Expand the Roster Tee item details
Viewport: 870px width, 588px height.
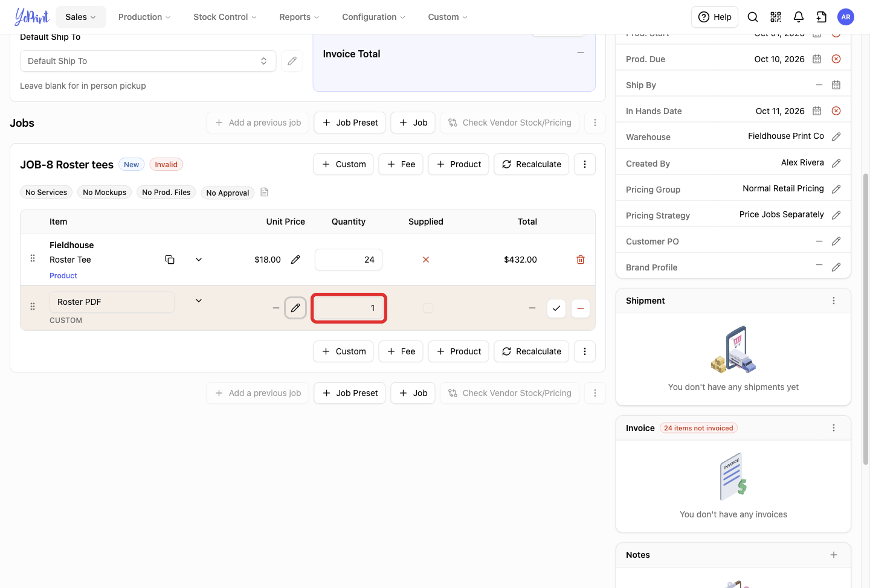[x=199, y=260]
